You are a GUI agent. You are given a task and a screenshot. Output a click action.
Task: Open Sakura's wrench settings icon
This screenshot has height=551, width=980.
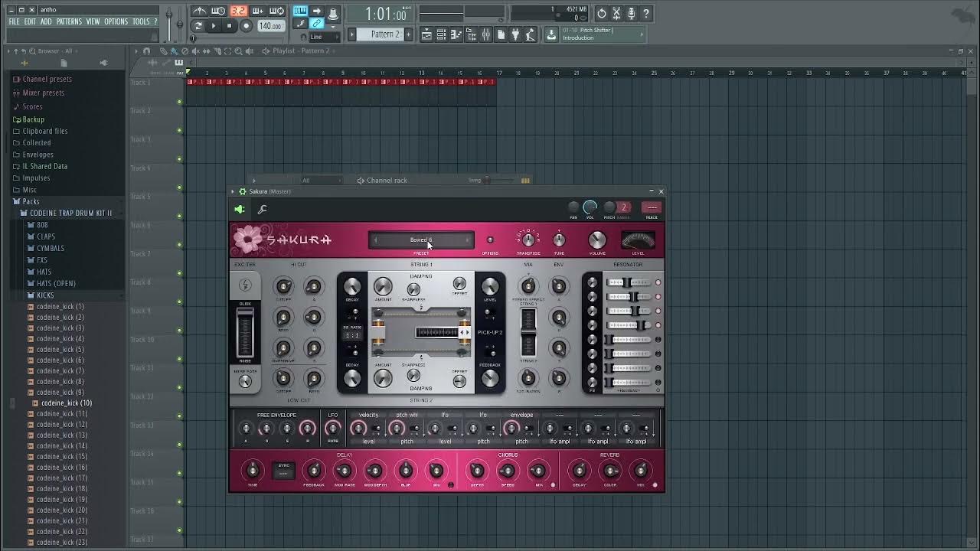[x=262, y=209]
